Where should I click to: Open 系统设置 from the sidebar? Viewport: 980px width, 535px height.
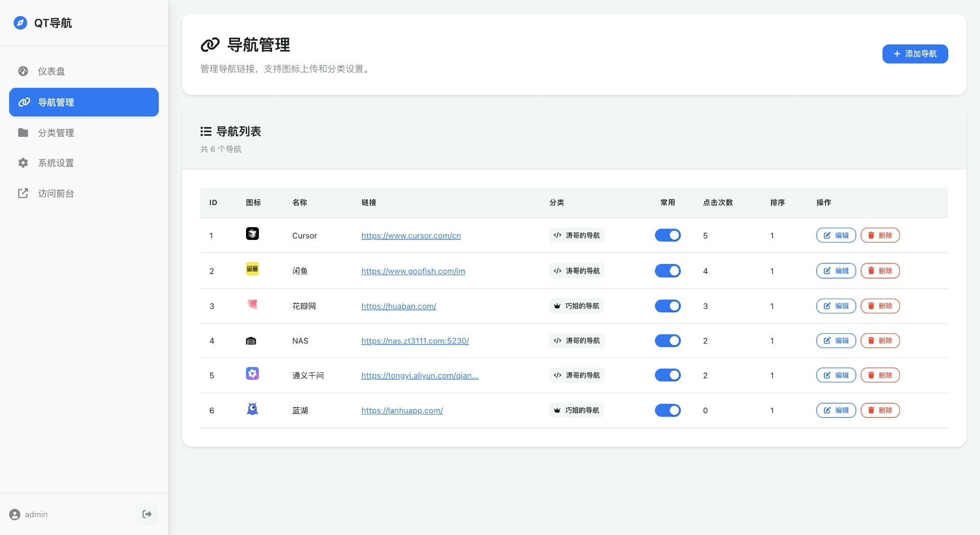(56, 163)
